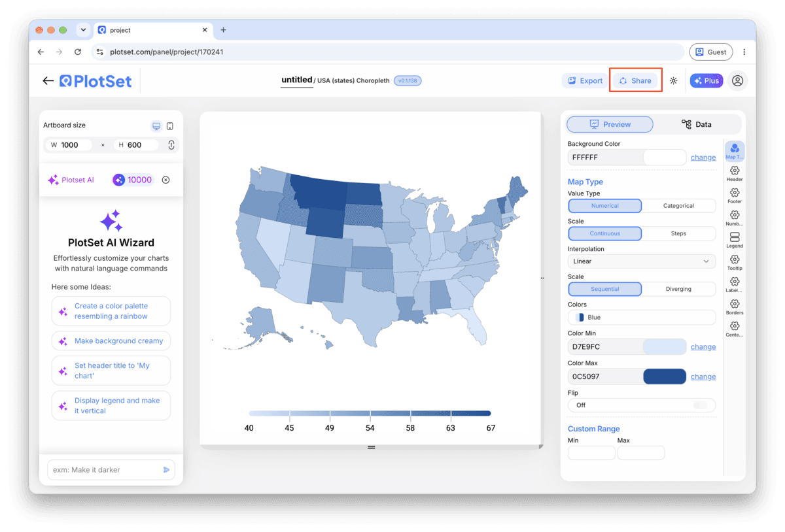This screenshot has width=785, height=532.
Task: Click the Background Color hex field FFFFFF
Action: click(x=605, y=158)
